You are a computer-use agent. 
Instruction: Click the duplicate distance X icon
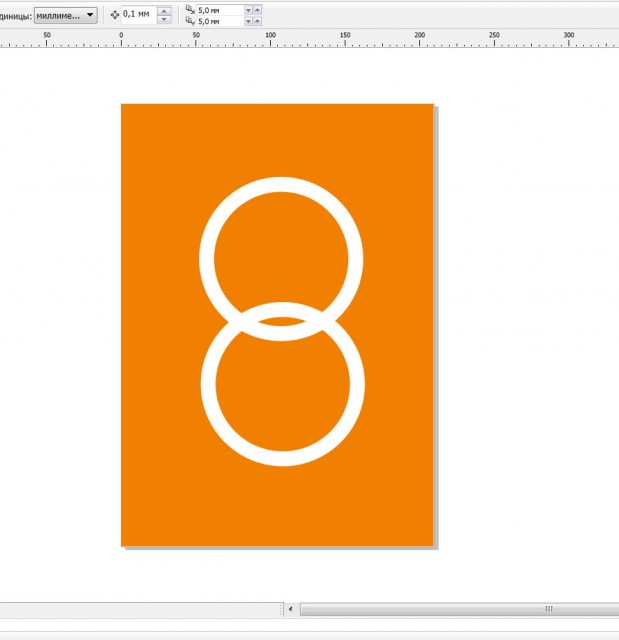(190, 9)
